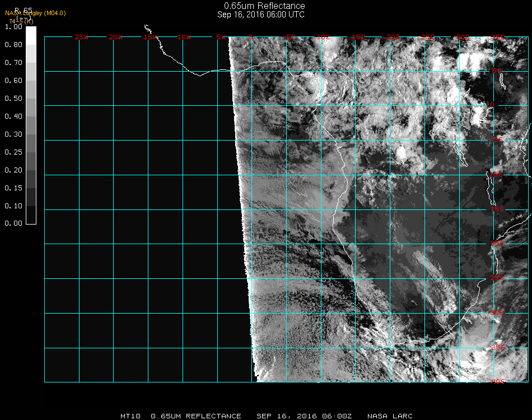This screenshot has width=532, height=420.
Task: Click the 25E longitude label
Action: (428, 37)
